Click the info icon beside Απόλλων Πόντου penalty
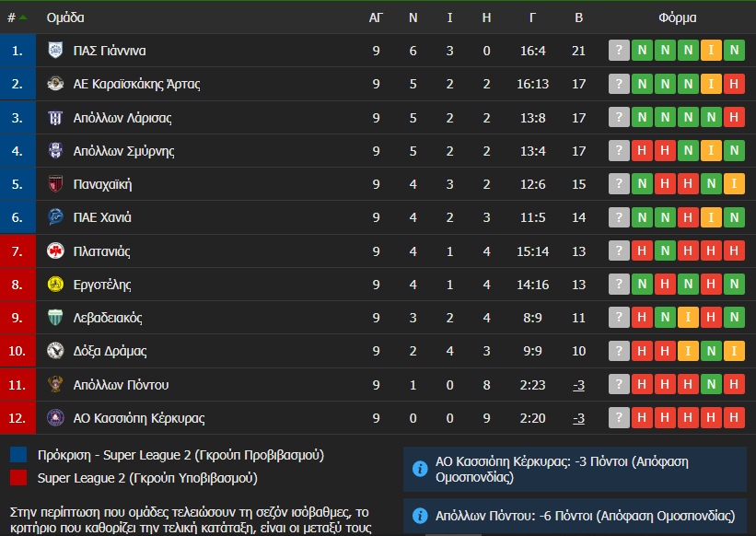The image size is (756, 536). (x=420, y=516)
